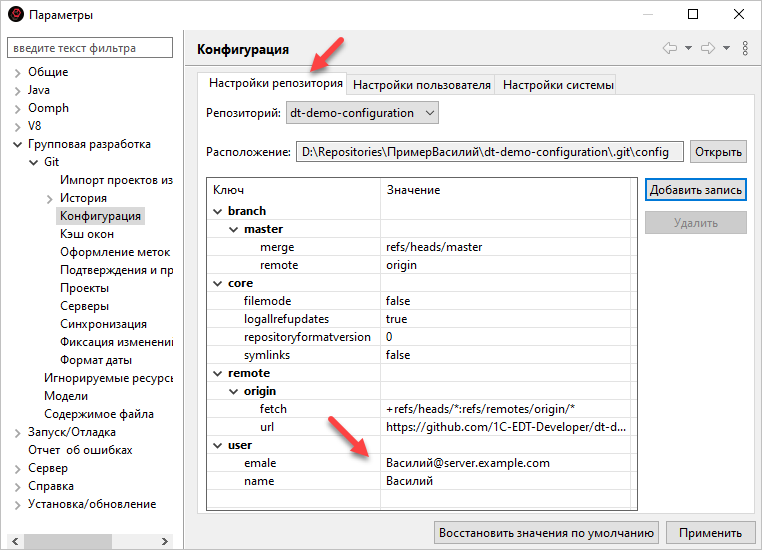
Task: Select the Проекты tree item
Action: tap(84, 288)
